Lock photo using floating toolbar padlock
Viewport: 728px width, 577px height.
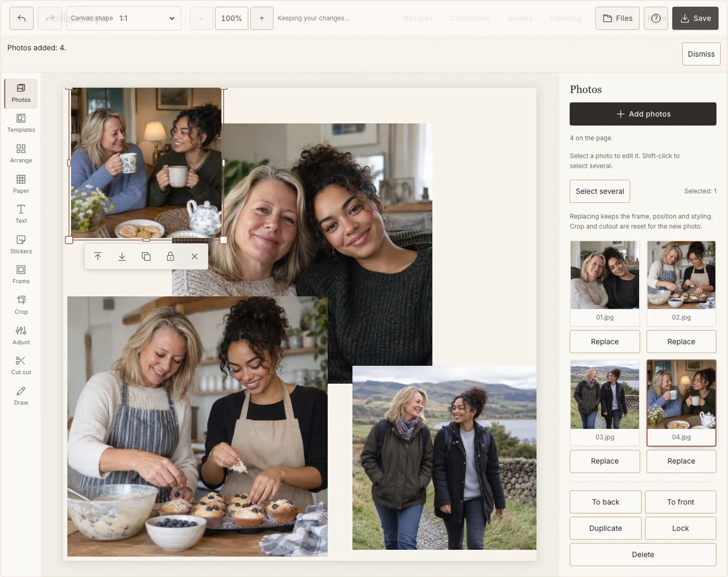click(x=170, y=256)
